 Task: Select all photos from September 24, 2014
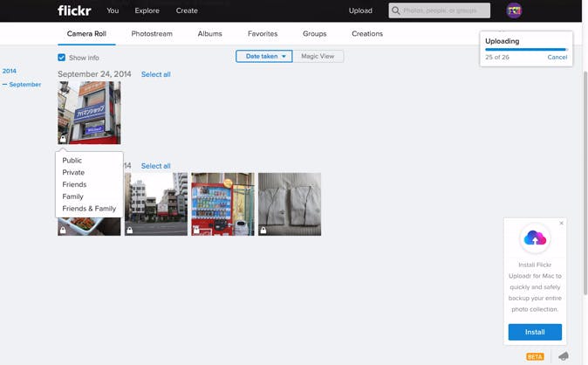tap(155, 74)
